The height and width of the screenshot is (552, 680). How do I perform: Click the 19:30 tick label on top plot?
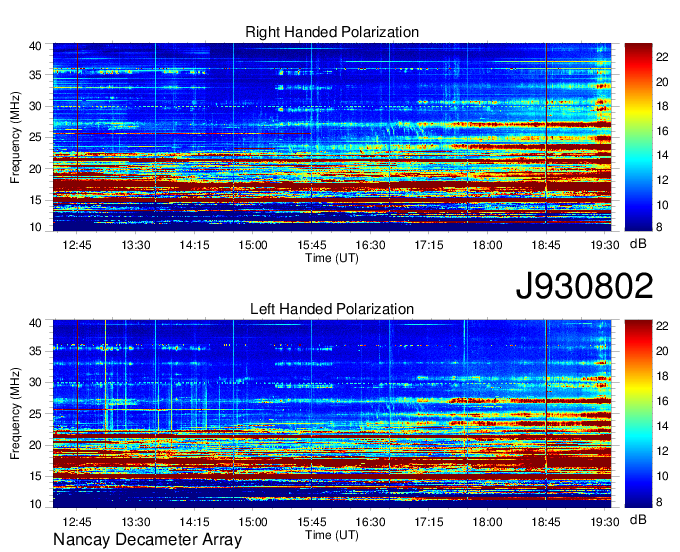(605, 245)
